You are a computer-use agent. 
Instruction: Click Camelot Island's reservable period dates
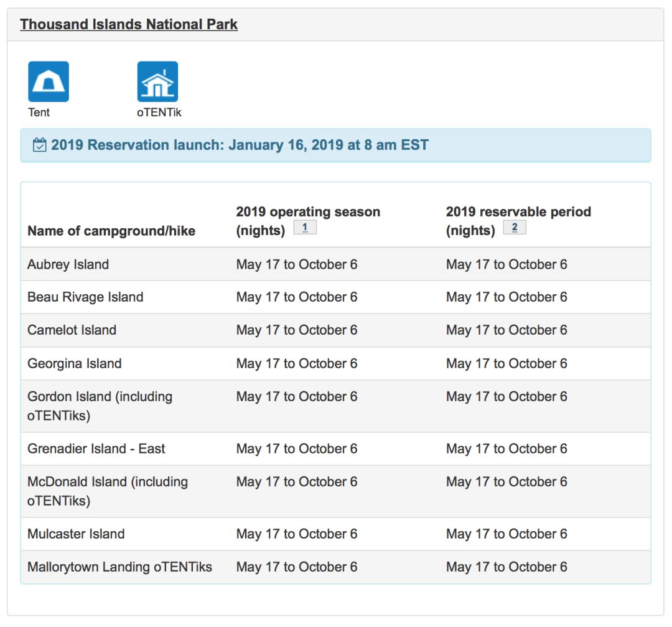(x=506, y=330)
